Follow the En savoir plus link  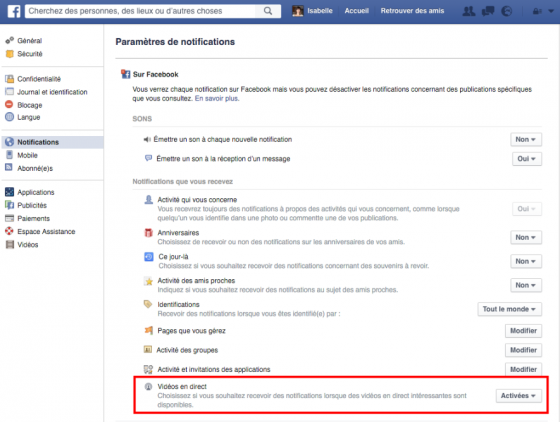click(217, 99)
